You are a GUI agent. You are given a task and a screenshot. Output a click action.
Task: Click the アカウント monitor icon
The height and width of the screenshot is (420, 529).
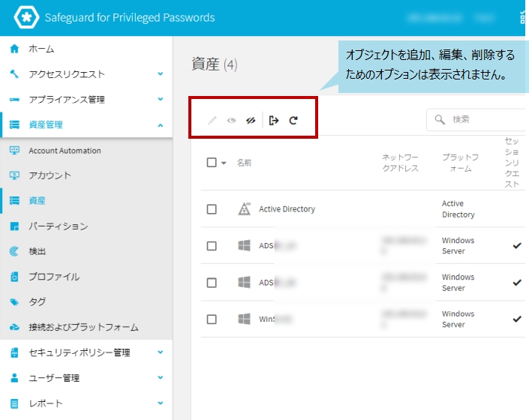[x=14, y=175]
